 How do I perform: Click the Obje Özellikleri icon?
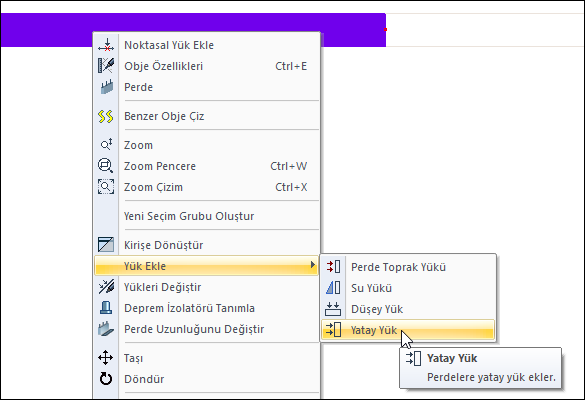click(x=106, y=66)
